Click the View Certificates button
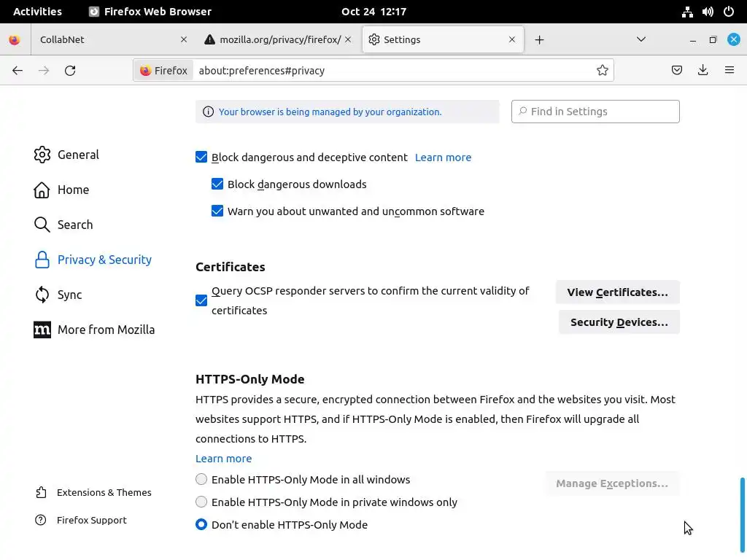 617,292
